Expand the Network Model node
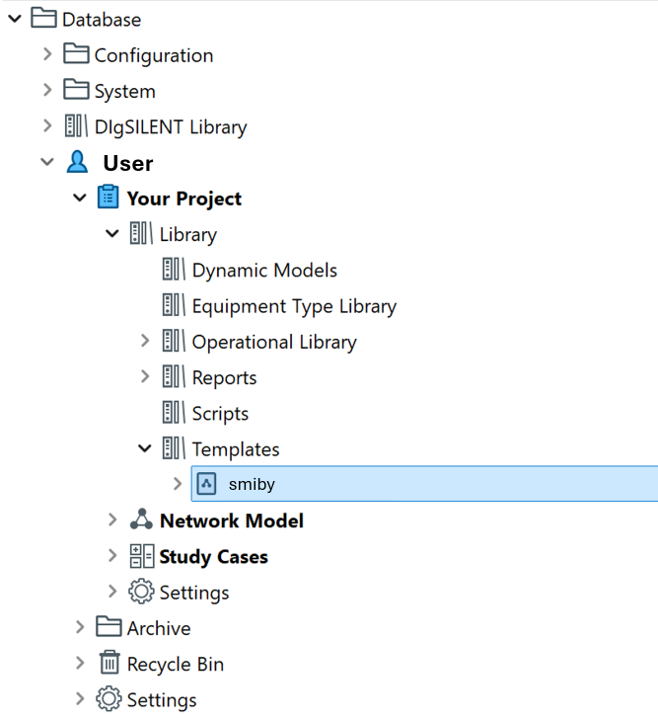The height and width of the screenshot is (720, 658). click(113, 520)
